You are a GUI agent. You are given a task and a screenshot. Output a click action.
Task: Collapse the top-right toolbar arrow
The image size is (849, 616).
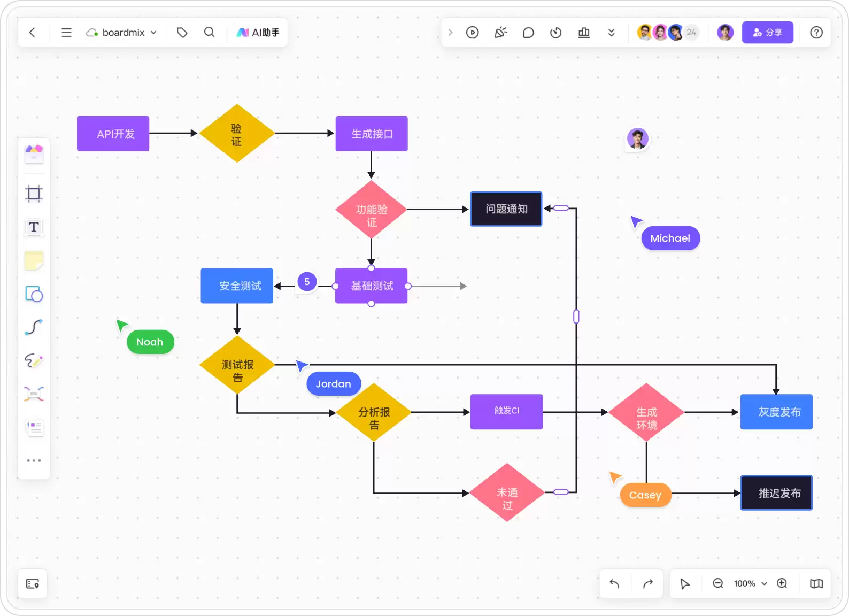pyautogui.click(x=451, y=33)
